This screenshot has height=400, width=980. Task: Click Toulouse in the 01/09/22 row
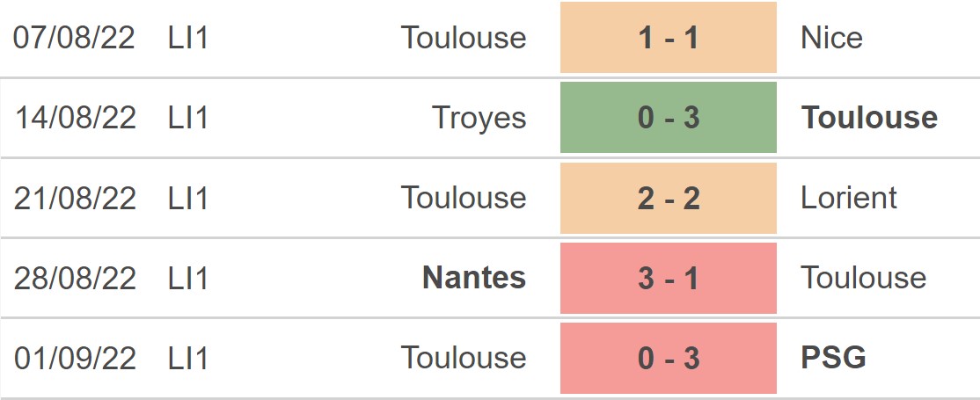[x=464, y=358]
